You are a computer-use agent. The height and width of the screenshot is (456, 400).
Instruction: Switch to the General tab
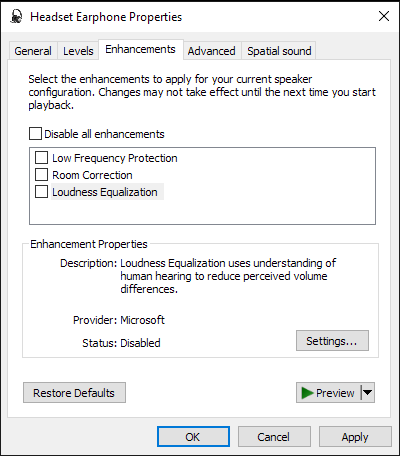pos(33,51)
